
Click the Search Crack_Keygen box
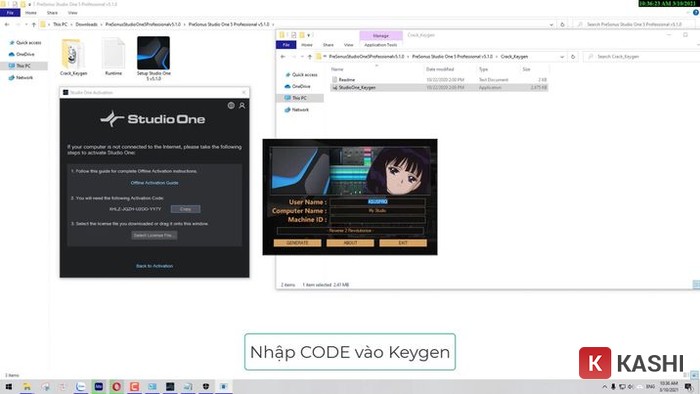pyautogui.click(x=641, y=57)
